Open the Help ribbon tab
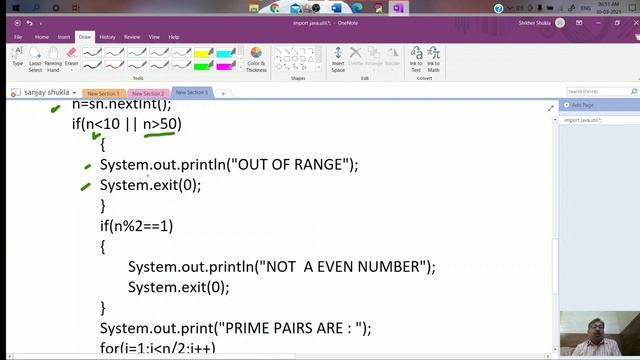Viewport: 640px width, 360px height. pos(174,37)
